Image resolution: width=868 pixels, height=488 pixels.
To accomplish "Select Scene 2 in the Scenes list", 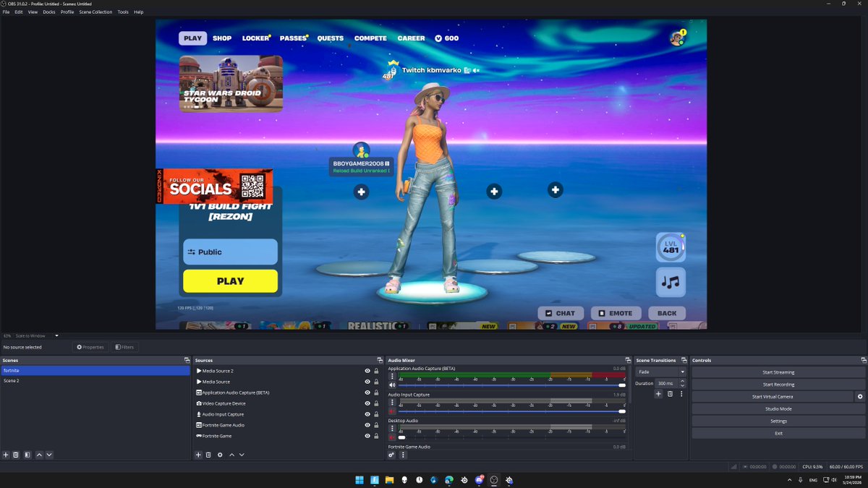I will click(95, 380).
